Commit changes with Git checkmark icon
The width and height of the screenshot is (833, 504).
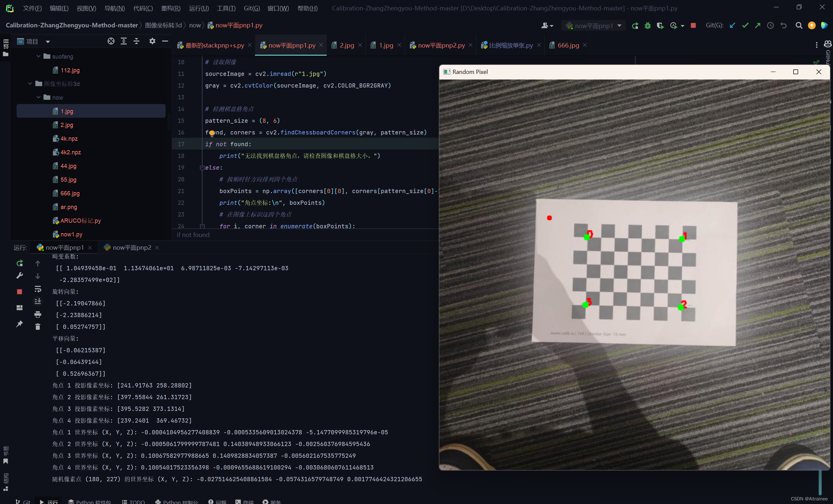(745, 26)
